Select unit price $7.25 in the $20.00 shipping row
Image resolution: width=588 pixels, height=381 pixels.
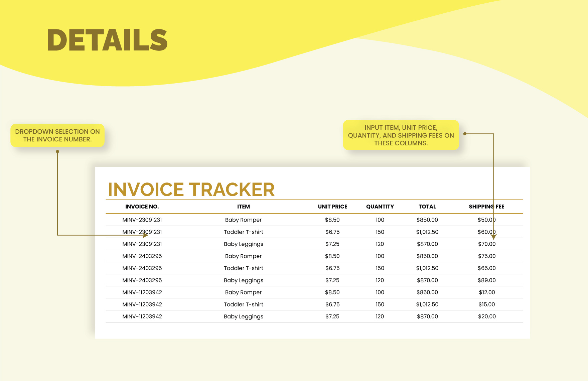(332, 316)
